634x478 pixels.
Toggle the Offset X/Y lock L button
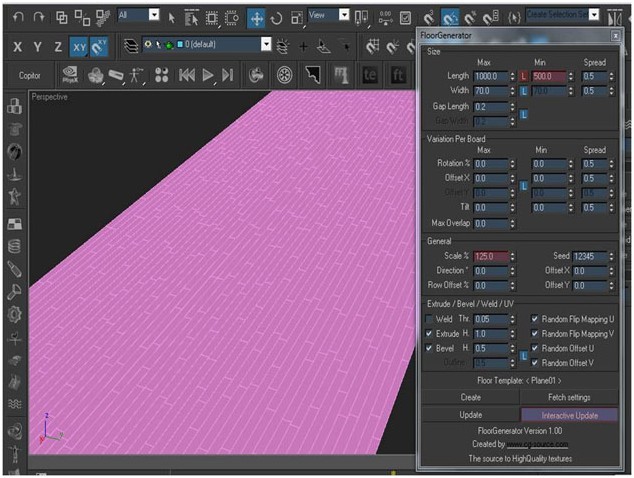point(524,186)
